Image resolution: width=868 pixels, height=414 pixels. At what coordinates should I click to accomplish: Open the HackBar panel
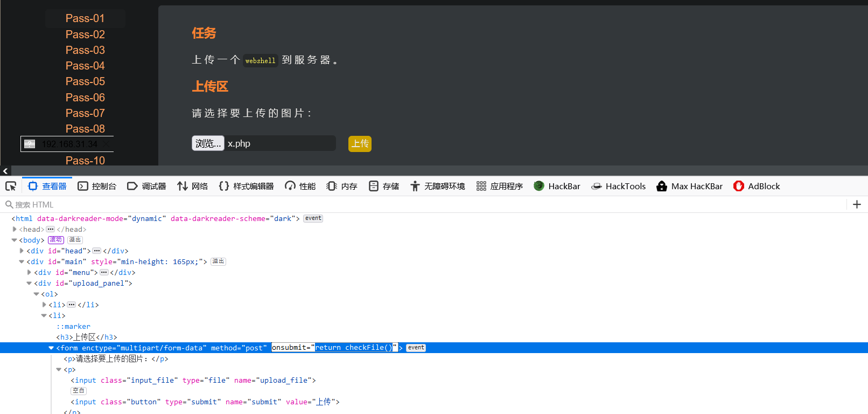(x=557, y=186)
